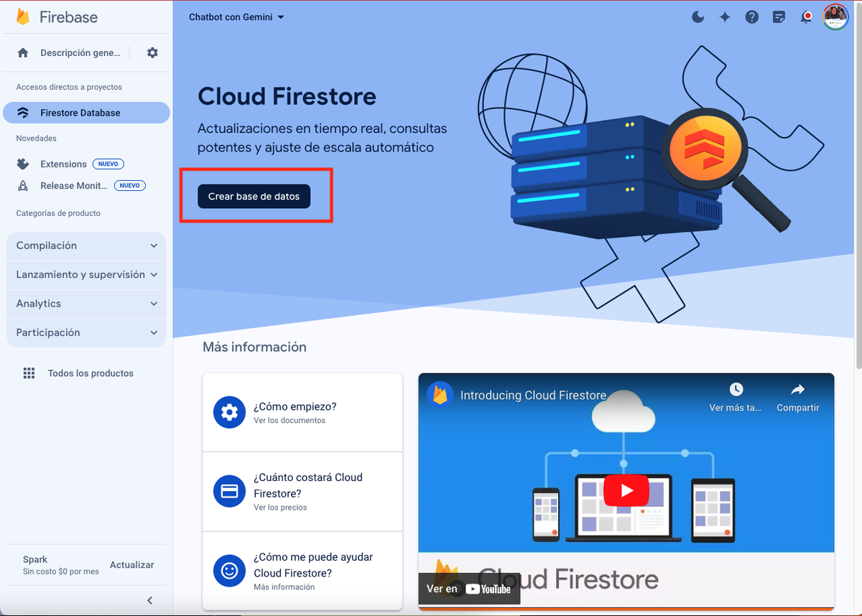Image resolution: width=862 pixels, height=616 pixels.
Task: Click the Firebase channel logo in video
Action: [440, 395]
